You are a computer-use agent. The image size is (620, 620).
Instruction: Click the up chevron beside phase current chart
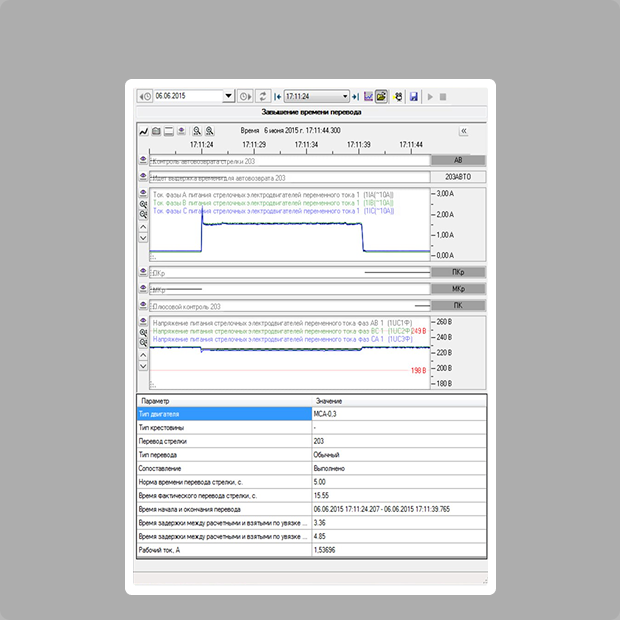tap(143, 227)
